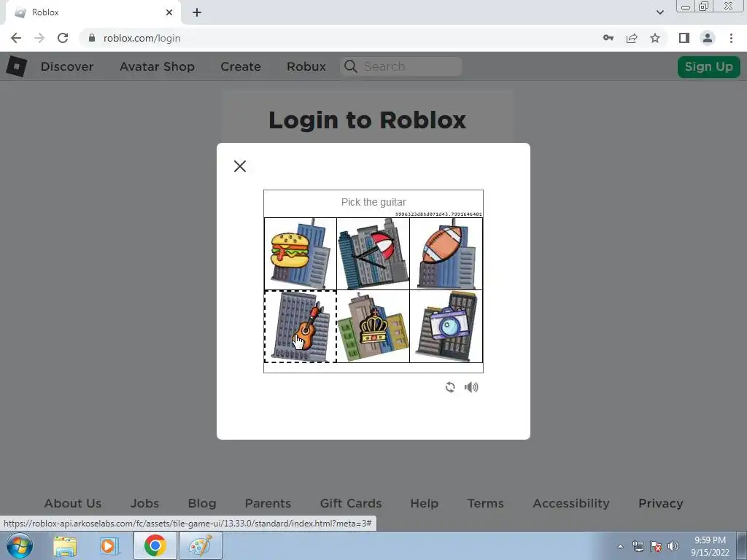Open File Explorer from taskbar
747x560 pixels.
point(65,545)
